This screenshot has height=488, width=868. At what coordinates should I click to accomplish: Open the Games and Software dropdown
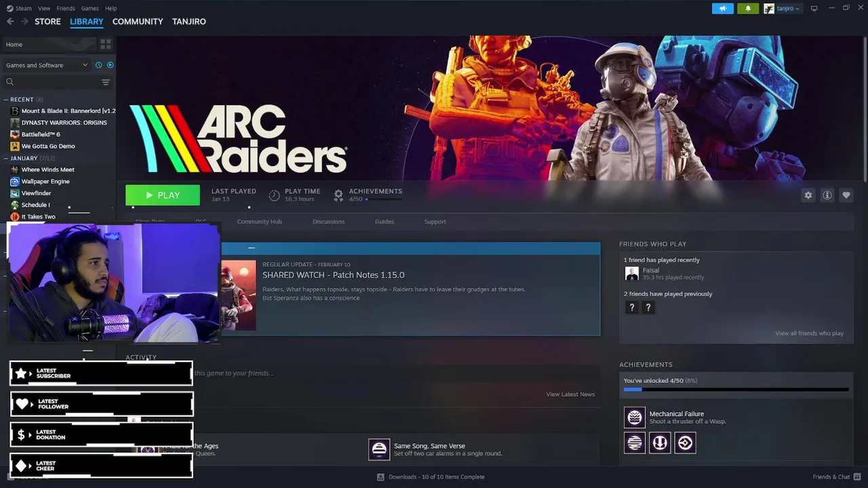pyautogui.click(x=47, y=65)
